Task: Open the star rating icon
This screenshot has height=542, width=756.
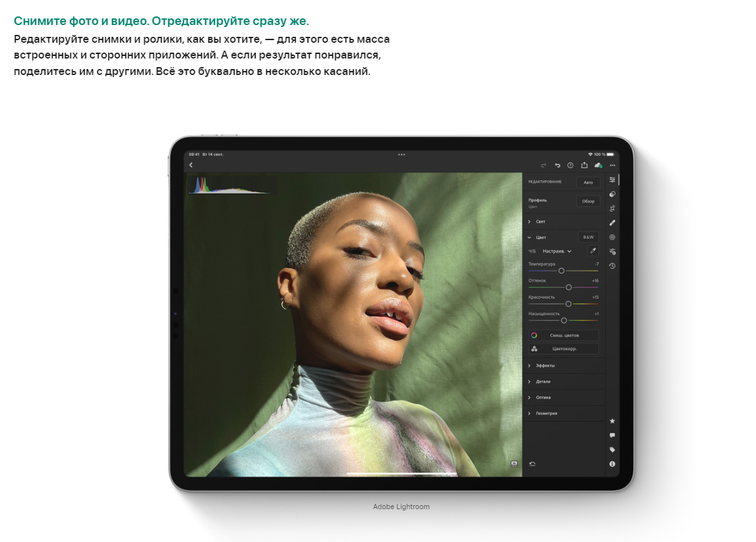Action: 612,421
